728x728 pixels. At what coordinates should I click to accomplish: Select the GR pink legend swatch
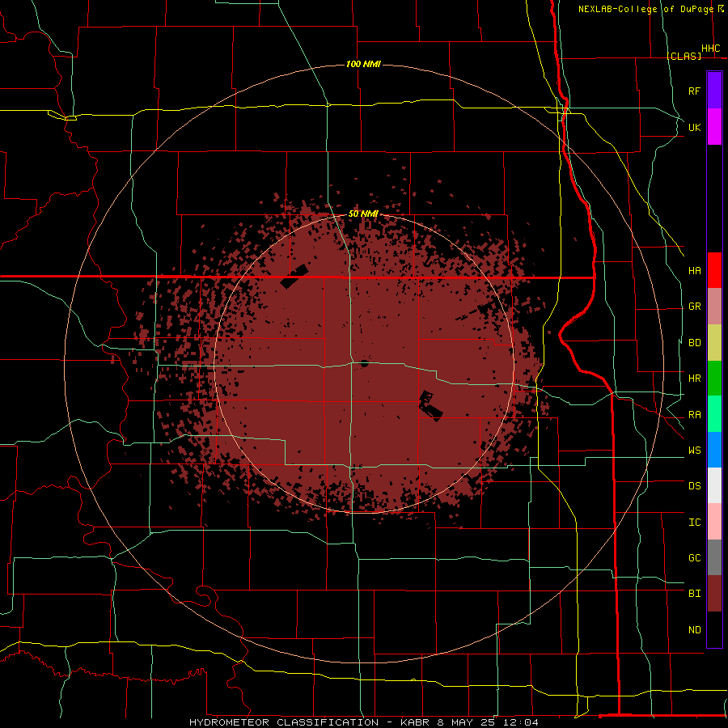point(714,306)
